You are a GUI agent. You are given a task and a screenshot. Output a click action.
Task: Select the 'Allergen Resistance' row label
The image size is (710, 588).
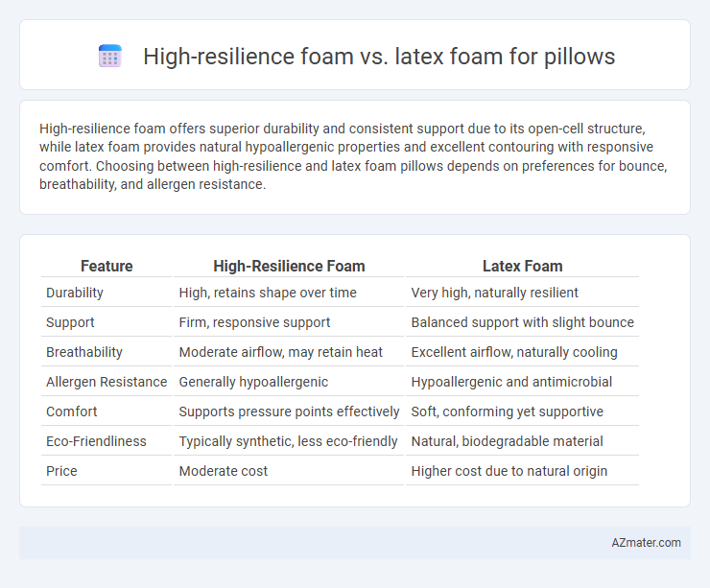[x=106, y=382]
